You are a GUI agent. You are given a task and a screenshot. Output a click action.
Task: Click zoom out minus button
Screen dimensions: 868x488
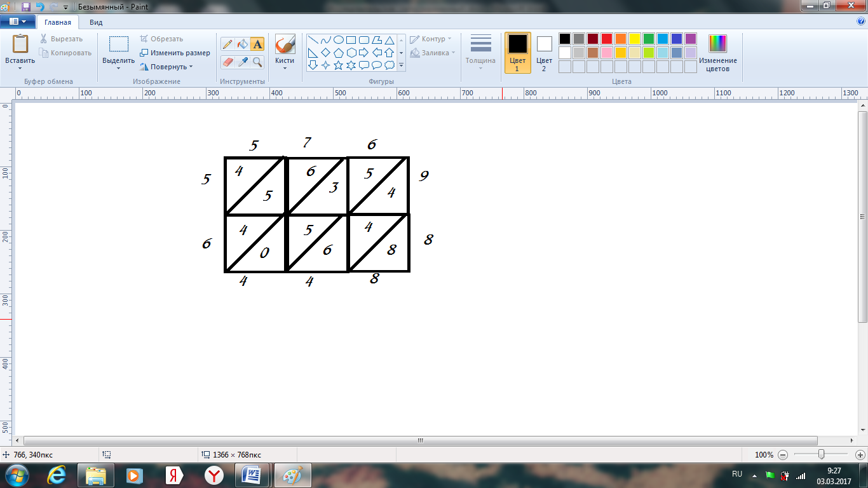(x=783, y=455)
